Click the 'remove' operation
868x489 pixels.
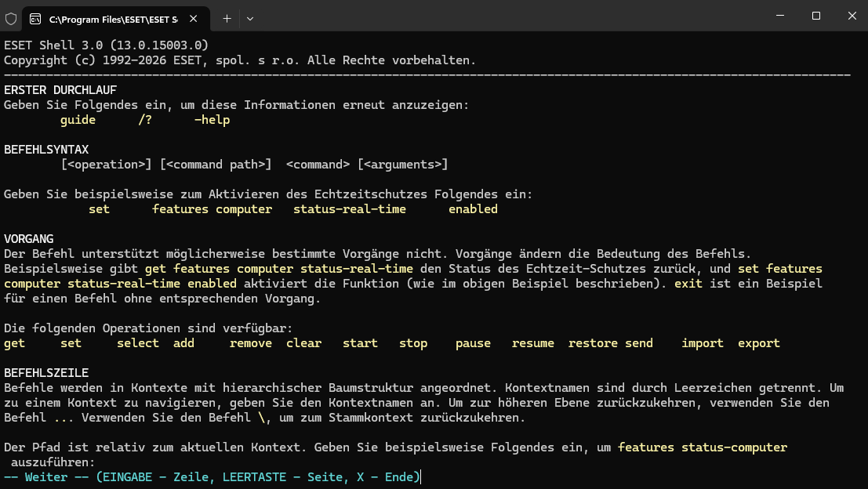pos(251,343)
